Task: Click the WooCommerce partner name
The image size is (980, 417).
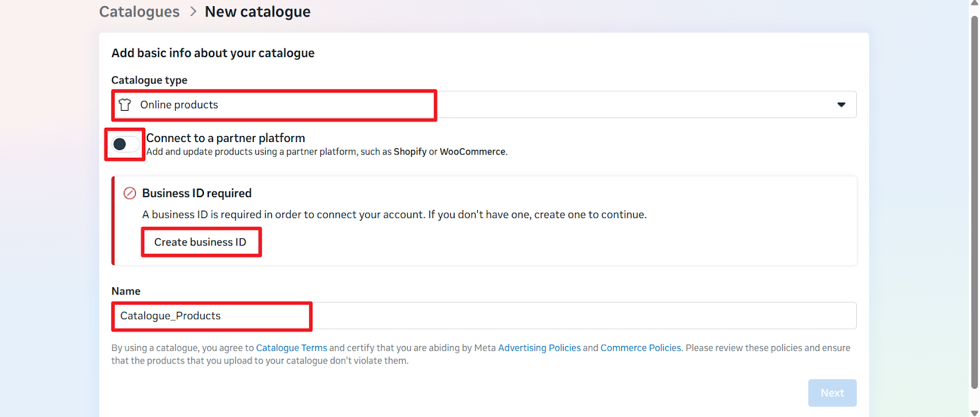Action: click(x=472, y=152)
